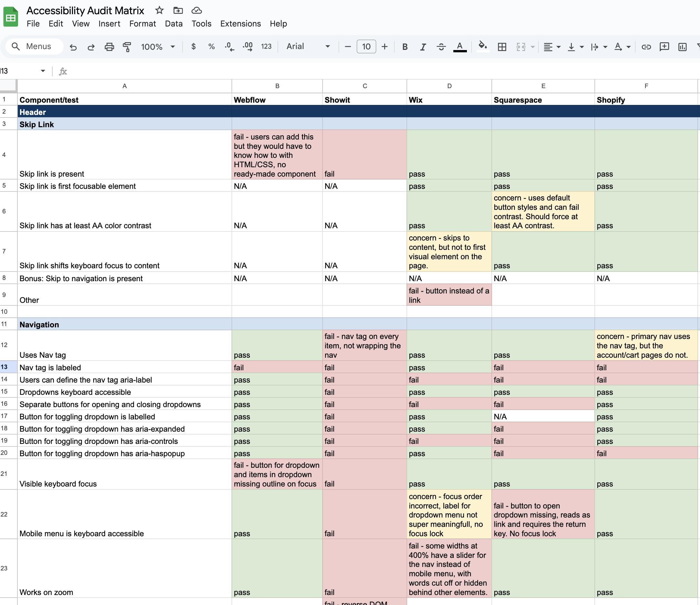Click the redo arrow icon
The image size is (700, 605).
pos(91,46)
